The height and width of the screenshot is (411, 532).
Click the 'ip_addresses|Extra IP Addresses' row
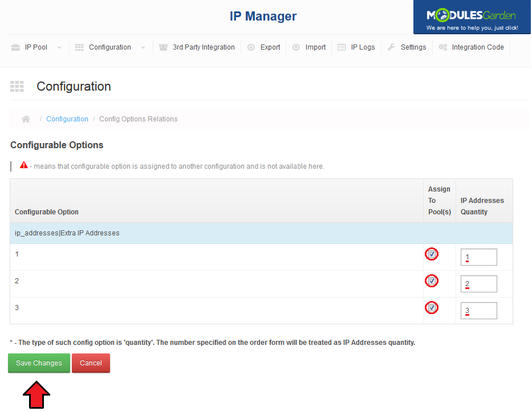(261, 233)
